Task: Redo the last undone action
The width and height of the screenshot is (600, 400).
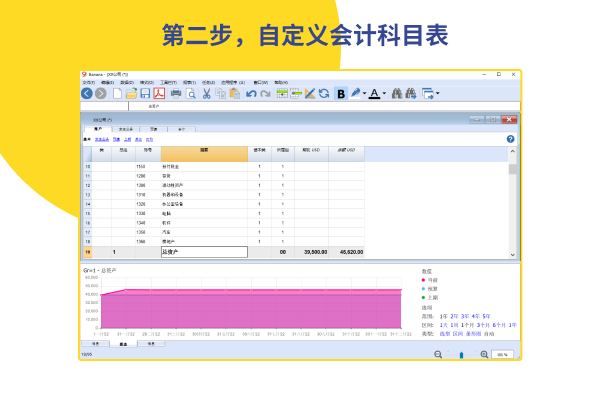Action: 265,93
